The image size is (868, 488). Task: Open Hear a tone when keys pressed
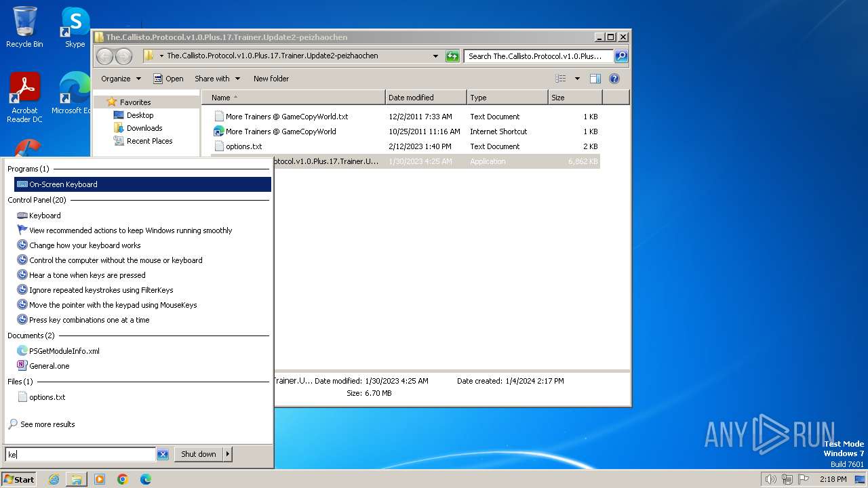[142, 275]
